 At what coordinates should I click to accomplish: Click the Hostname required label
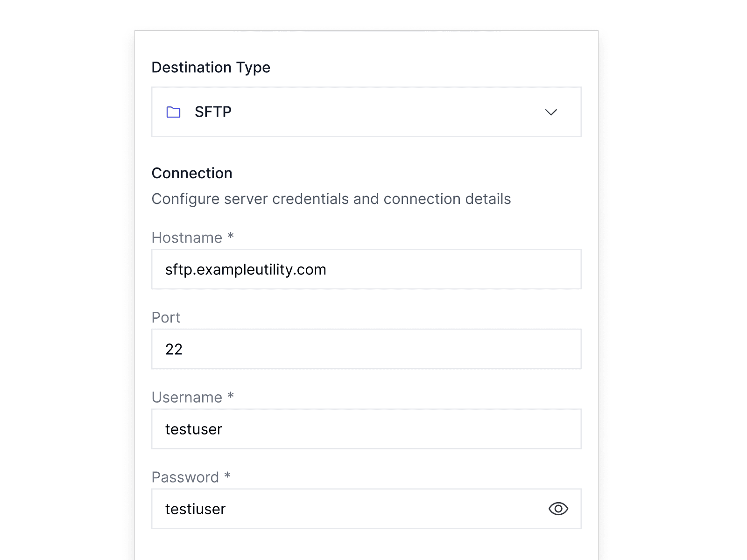point(192,238)
